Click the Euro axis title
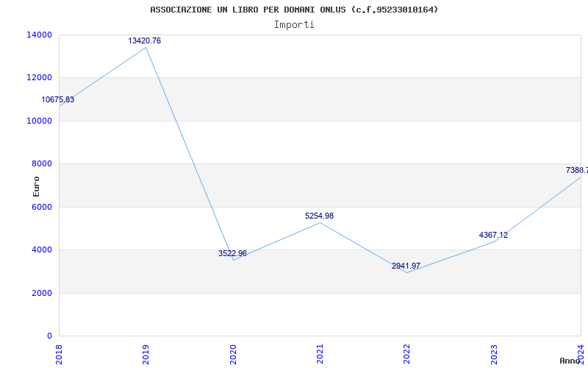The height and width of the screenshot is (368, 588). pos(36,187)
